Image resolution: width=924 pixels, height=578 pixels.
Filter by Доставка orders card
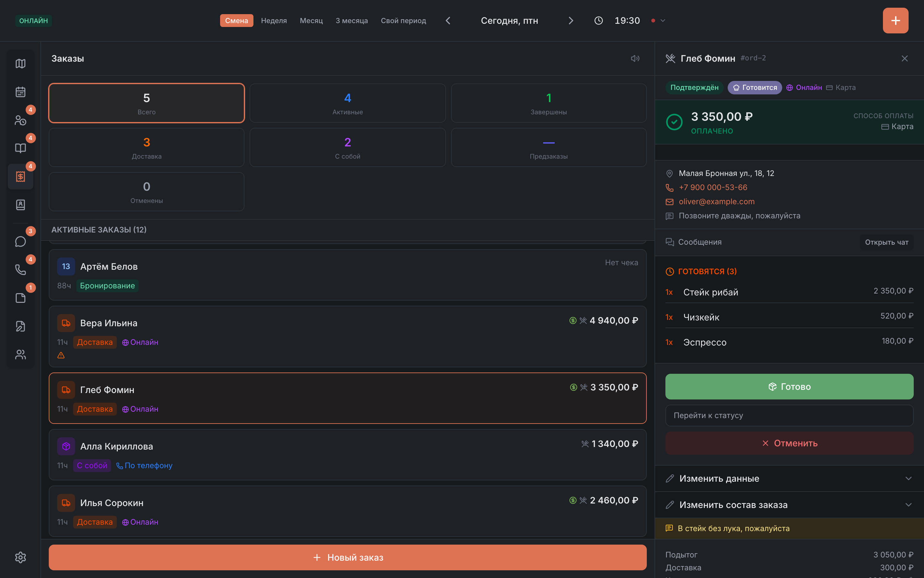[x=147, y=148]
